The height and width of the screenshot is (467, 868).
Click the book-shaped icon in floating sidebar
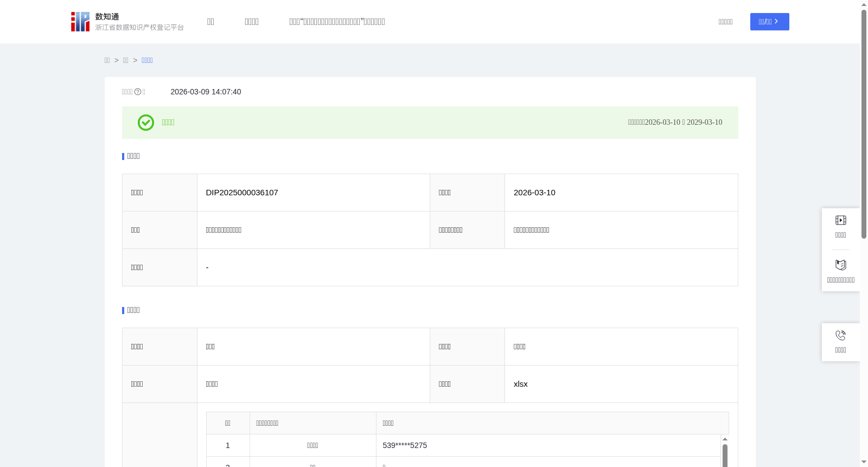coord(840,265)
